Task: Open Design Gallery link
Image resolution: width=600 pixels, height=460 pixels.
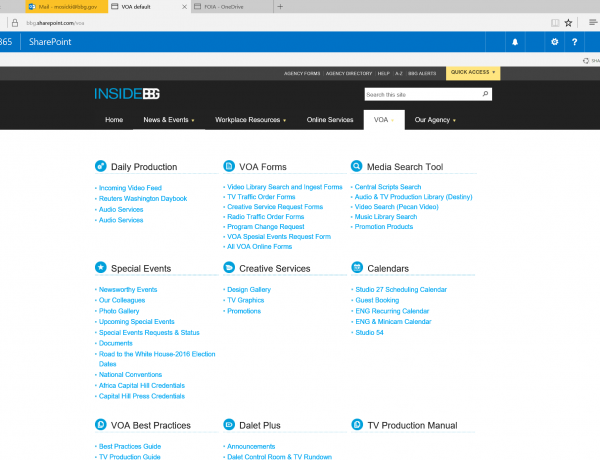Action: coord(249,290)
